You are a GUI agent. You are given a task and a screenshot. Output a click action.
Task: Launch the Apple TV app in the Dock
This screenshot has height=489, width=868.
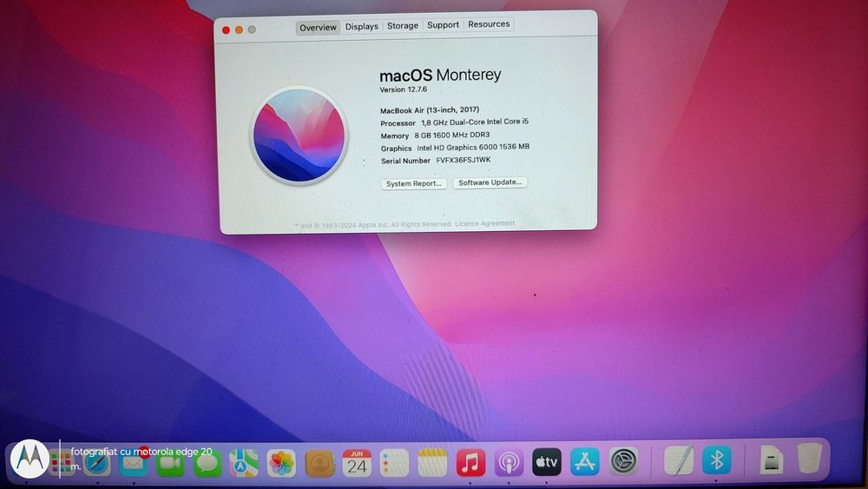[x=546, y=462]
